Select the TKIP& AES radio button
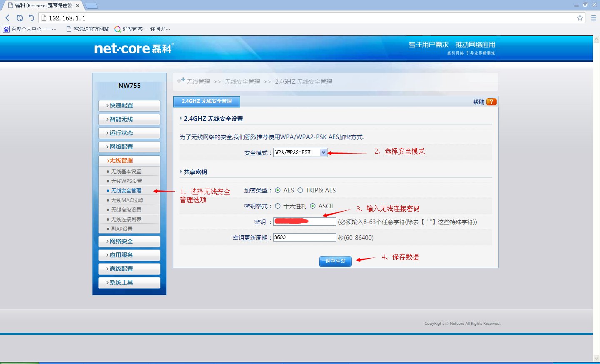This screenshot has width=600, height=364. [x=300, y=190]
